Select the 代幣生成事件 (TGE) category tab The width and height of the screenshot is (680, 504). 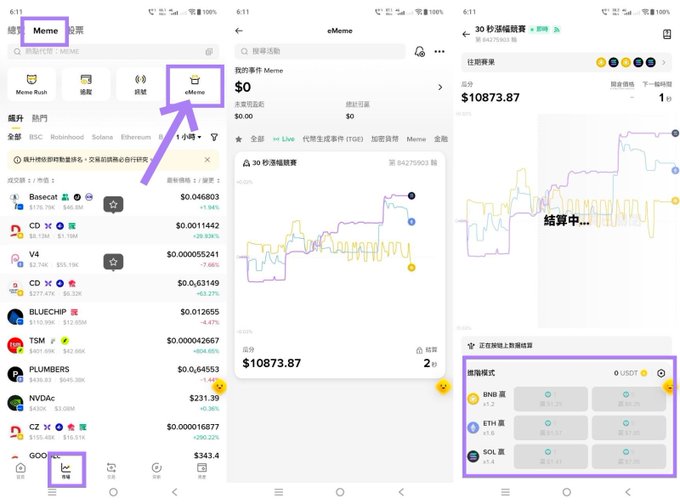tap(333, 139)
